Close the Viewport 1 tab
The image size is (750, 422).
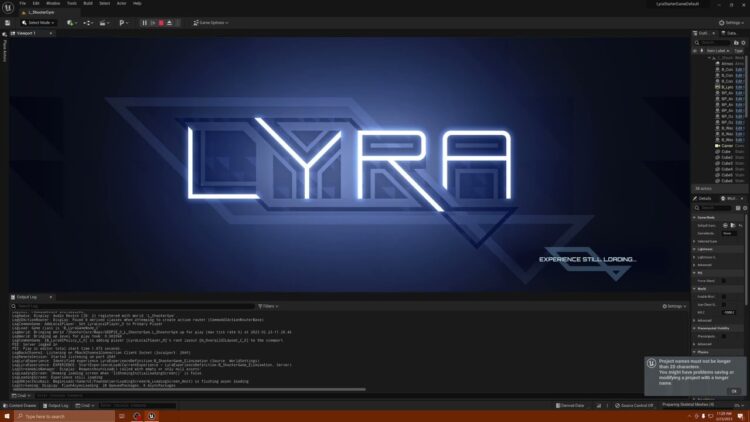tap(51, 33)
